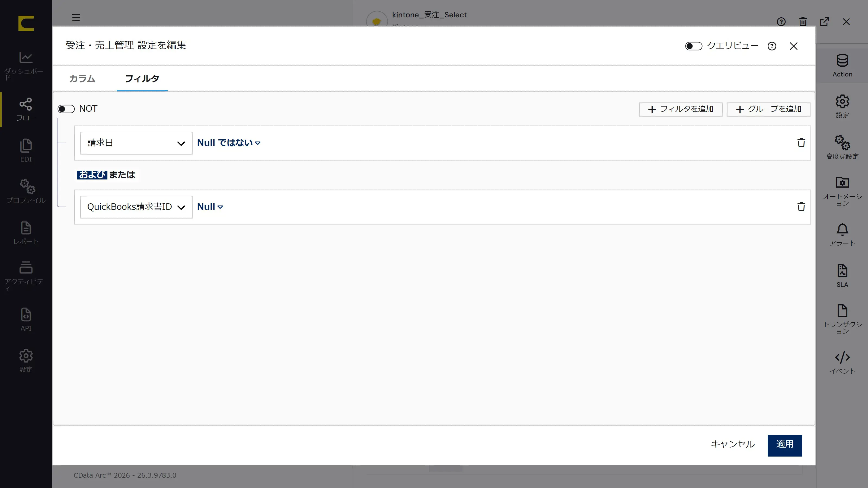Click the connector trash icon in the background panel
The height and width of the screenshot is (488, 868).
pyautogui.click(x=803, y=22)
